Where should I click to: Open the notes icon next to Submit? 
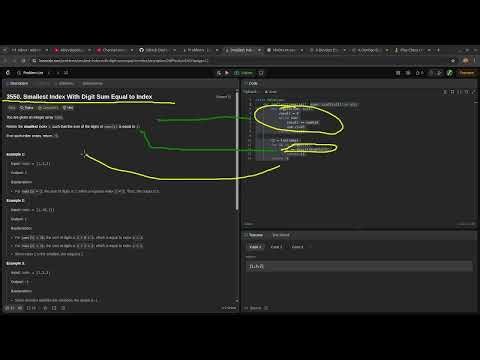(261, 73)
